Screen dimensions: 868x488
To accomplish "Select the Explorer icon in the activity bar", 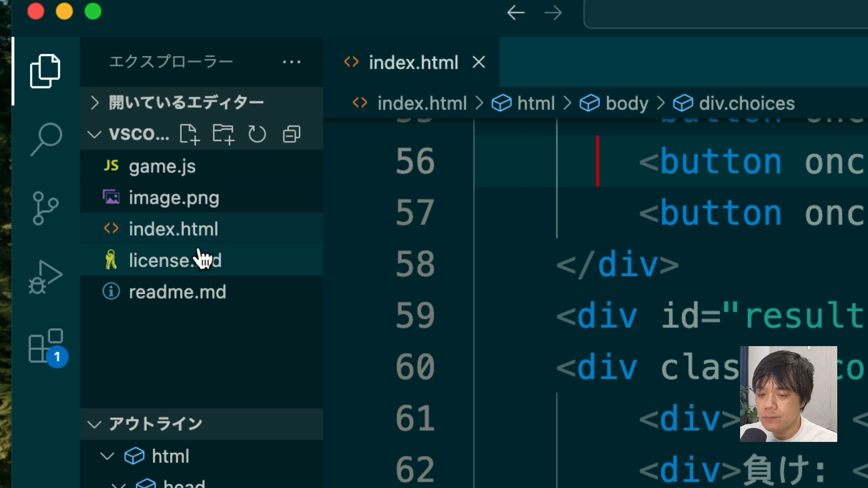I will click(x=45, y=70).
